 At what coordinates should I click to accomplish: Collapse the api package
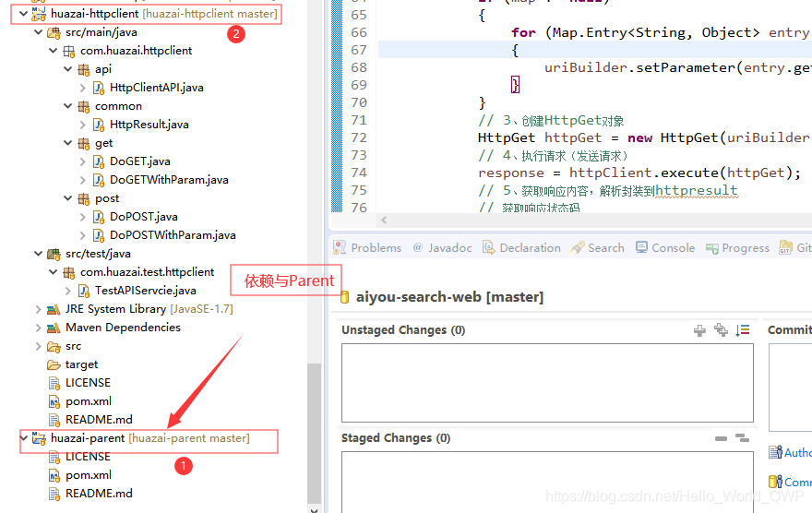(x=68, y=69)
